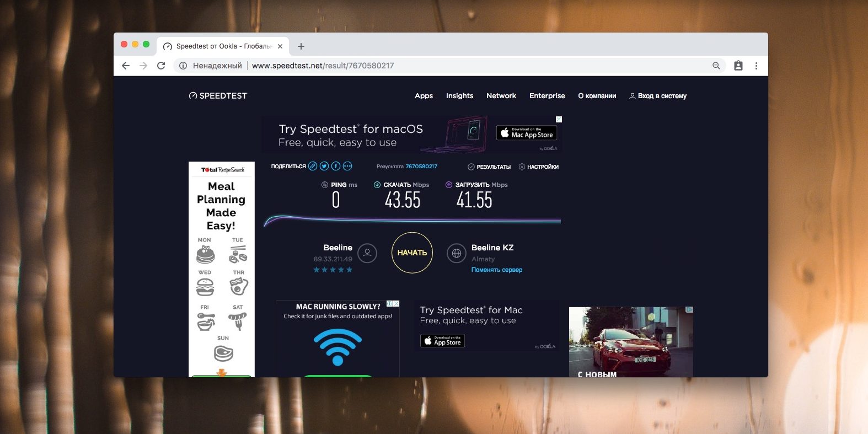
Task: Open the Chrome three-dot menu
Action: click(x=756, y=66)
